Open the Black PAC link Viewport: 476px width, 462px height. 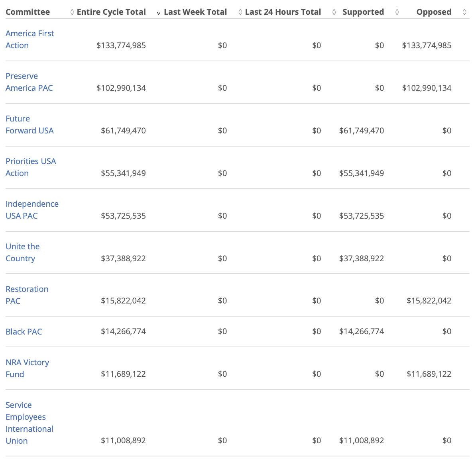[x=24, y=331]
